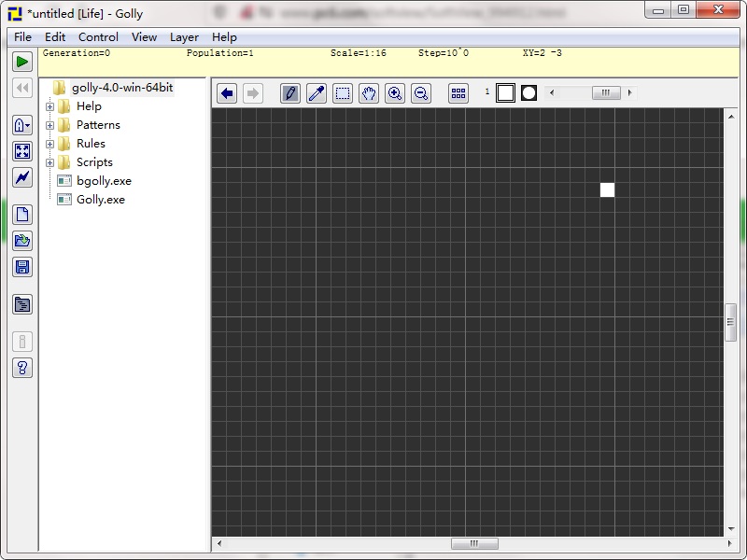Open the View menu
The height and width of the screenshot is (560, 747).
tap(144, 37)
